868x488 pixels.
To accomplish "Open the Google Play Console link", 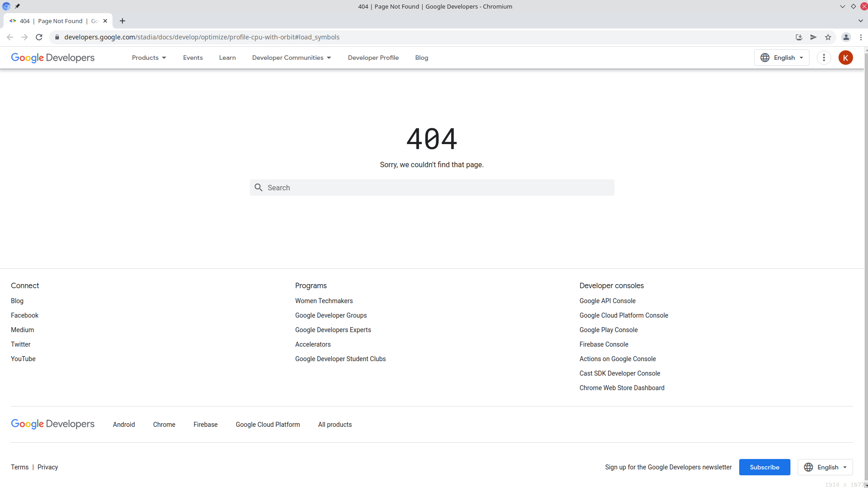I will point(609,330).
